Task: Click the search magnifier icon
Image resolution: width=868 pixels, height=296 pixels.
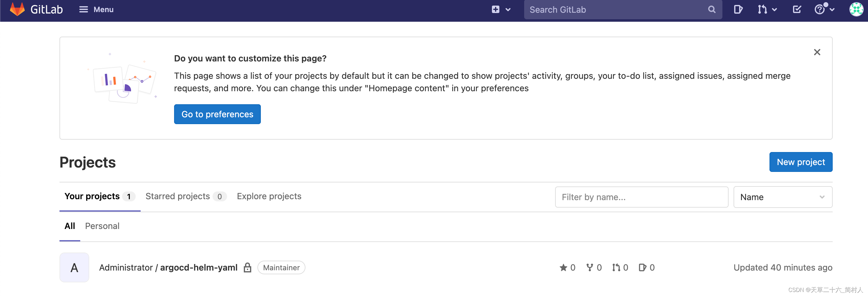Action: (712, 9)
